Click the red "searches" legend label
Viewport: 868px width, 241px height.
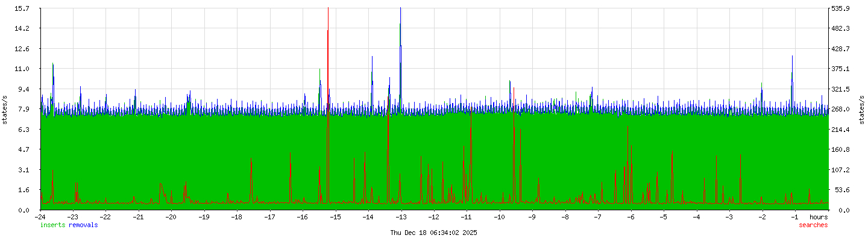point(813,225)
